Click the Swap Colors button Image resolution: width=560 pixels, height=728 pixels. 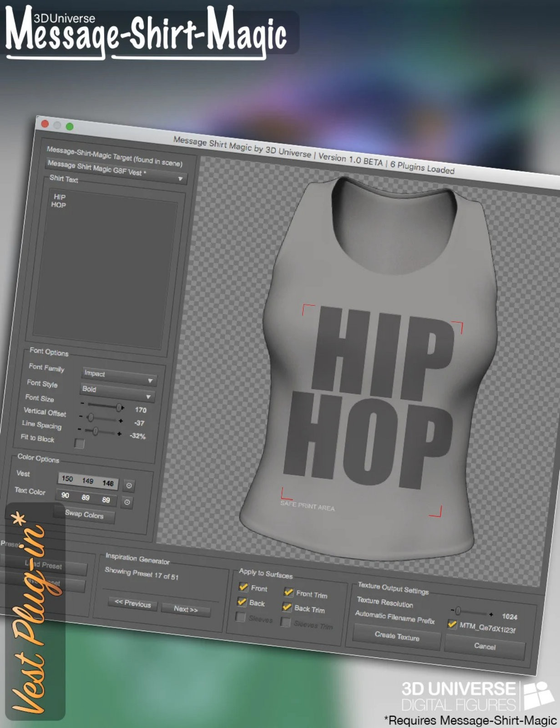click(84, 515)
